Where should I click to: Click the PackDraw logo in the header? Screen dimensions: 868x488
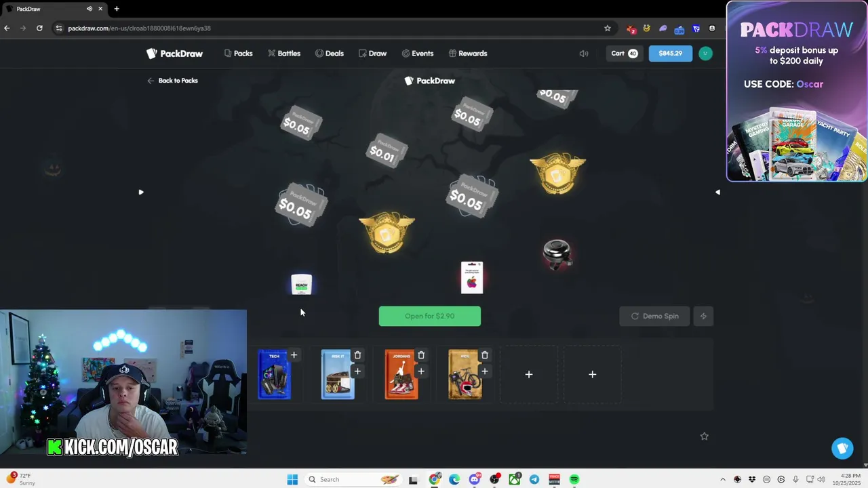pos(174,54)
